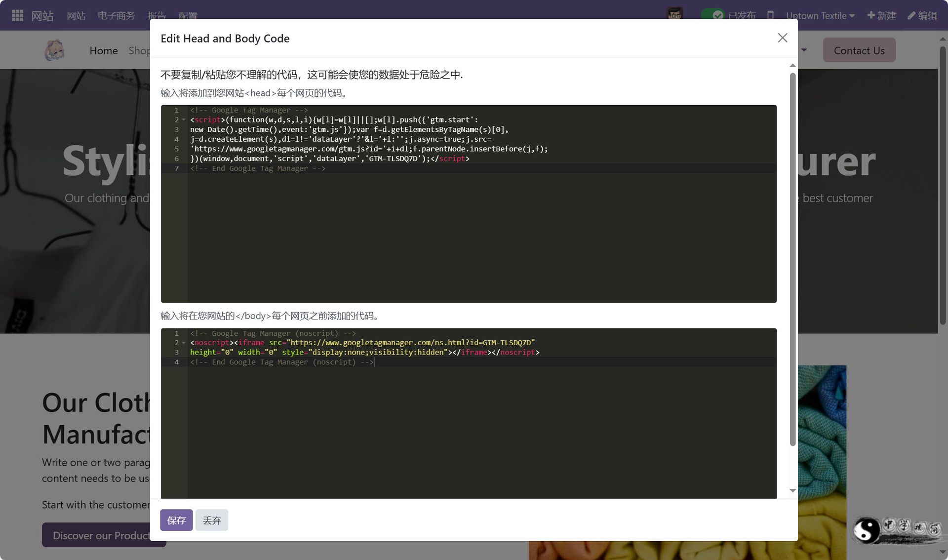Click inside the head code editor
Viewport: 948px width, 560px height.
(469, 203)
